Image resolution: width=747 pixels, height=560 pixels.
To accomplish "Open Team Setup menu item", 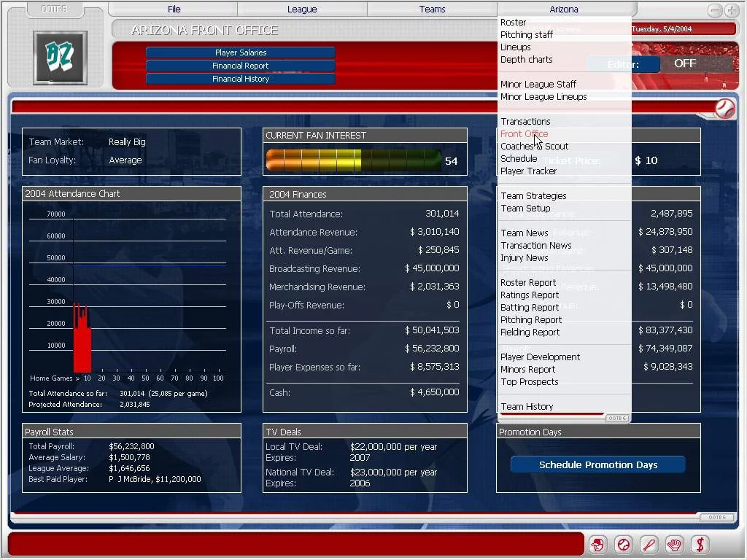I will pos(525,208).
